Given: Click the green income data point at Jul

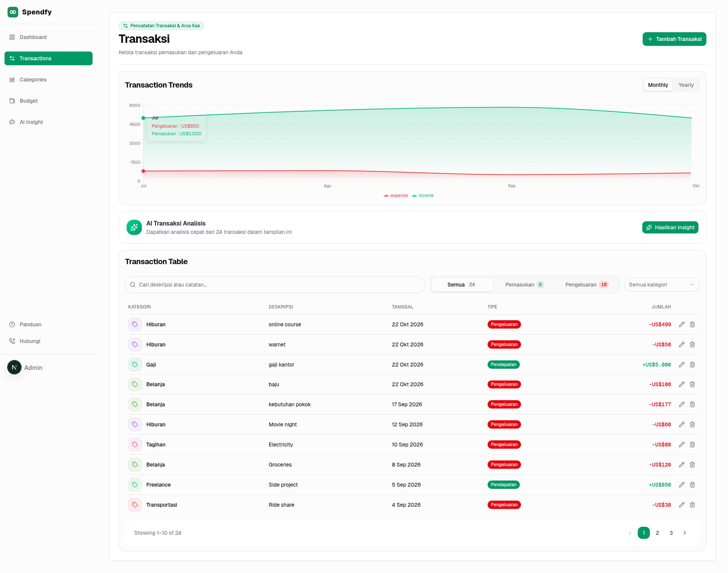Looking at the screenshot, I should coord(143,118).
